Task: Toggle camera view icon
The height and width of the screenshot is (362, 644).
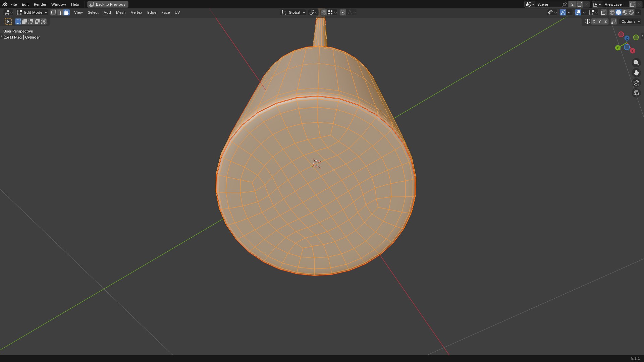Action: tap(636, 83)
